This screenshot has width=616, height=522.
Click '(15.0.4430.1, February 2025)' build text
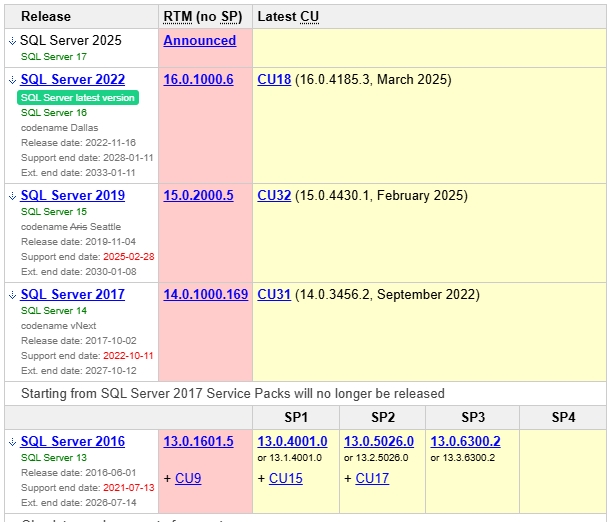click(x=381, y=195)
